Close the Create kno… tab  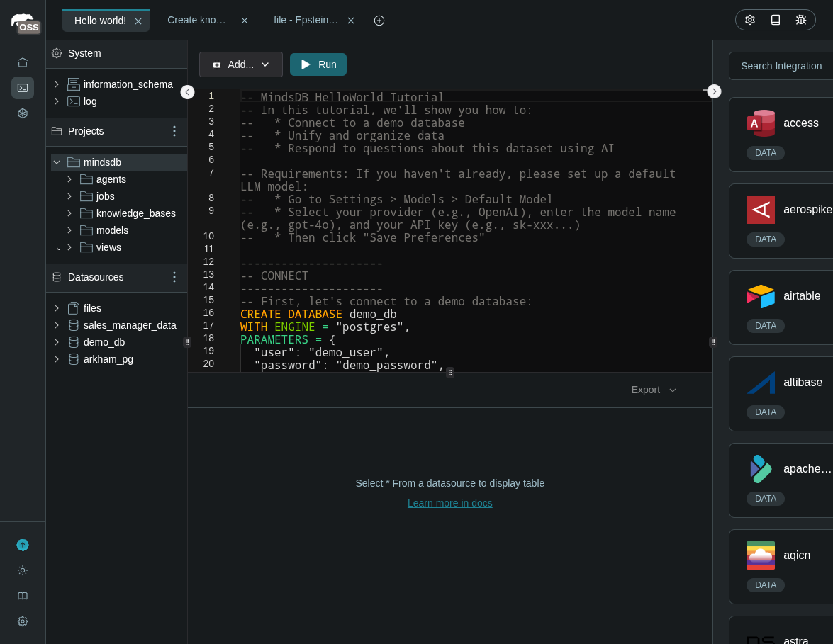245,21
